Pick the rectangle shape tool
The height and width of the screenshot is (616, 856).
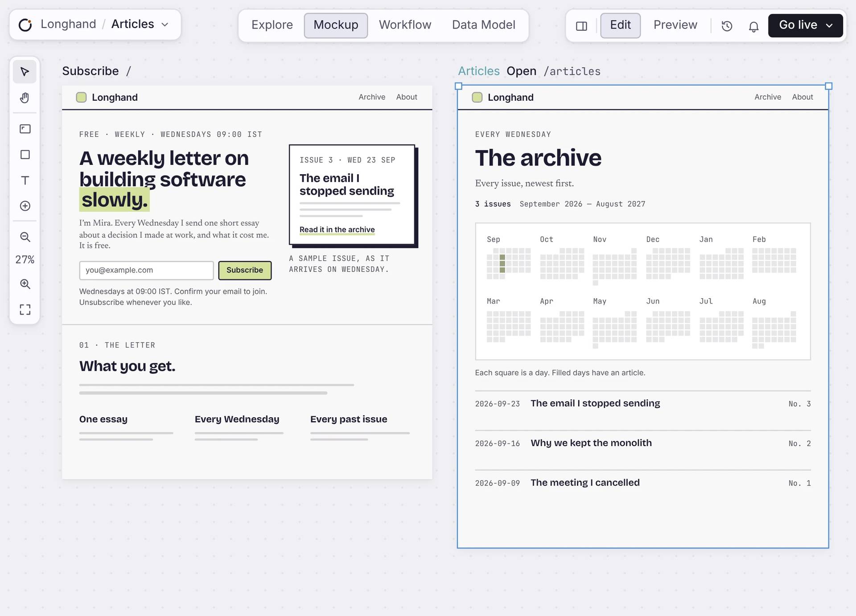coord(25,155)
